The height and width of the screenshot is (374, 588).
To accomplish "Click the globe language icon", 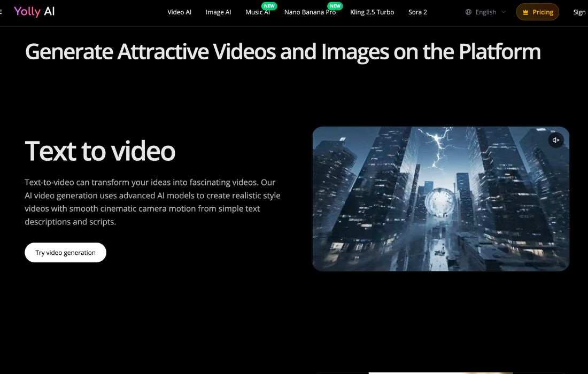I will tap(468, 12).
